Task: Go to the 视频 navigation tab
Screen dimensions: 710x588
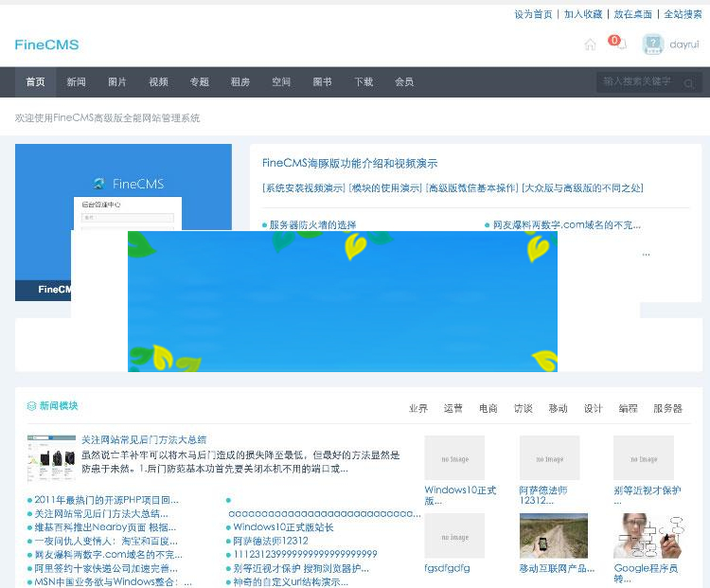Action: (x=158, y=82)
